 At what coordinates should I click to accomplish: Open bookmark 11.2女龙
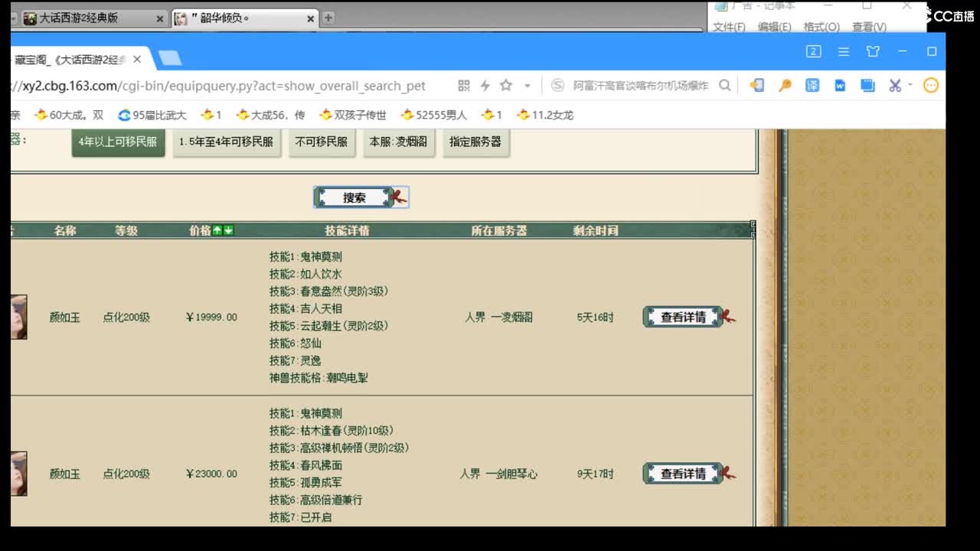(545, 115)
